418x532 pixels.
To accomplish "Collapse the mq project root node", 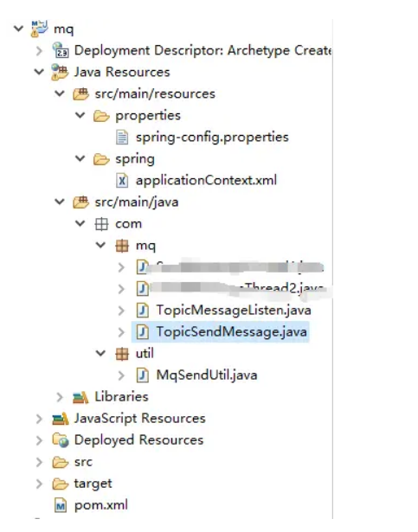I will click(x=18, y=29).
